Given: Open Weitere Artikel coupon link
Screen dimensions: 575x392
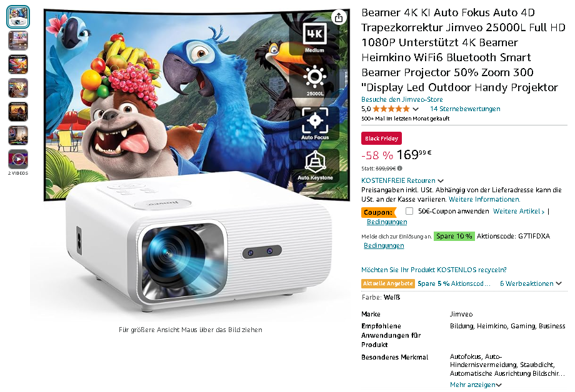Looking at the screenshot, I should pos(519,211).
